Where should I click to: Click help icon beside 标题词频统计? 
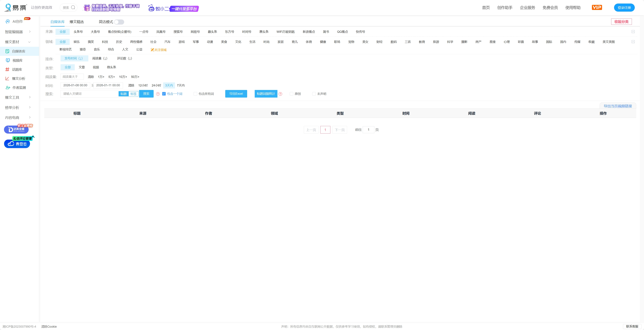[x=280, y=94]
